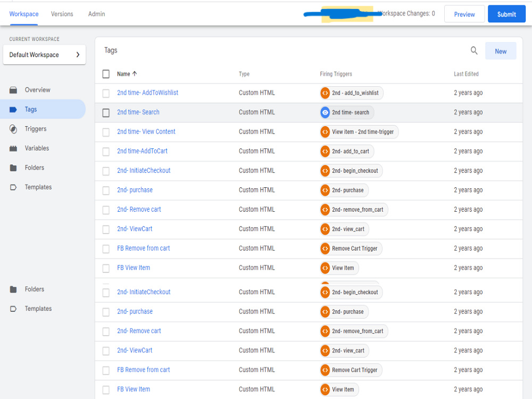Open the 2nd time- View Content tag
Screen dimensions: 532x399
coord(146,131)
